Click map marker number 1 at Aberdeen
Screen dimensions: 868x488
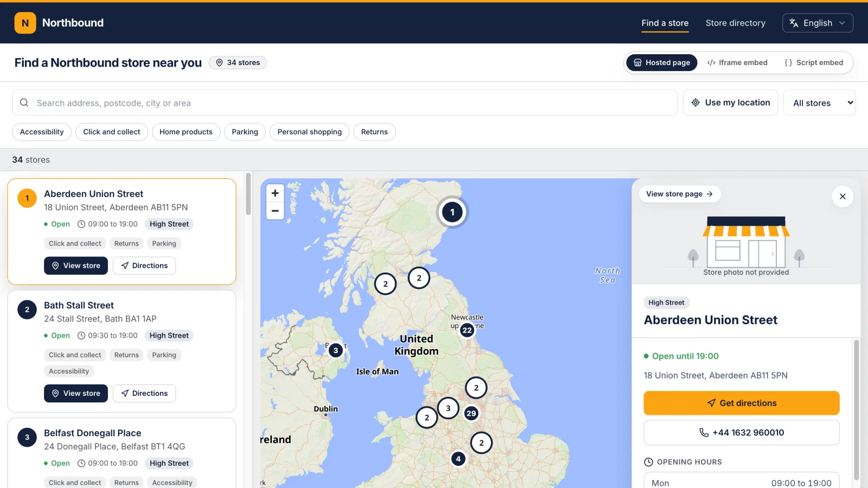pos(452,212)
